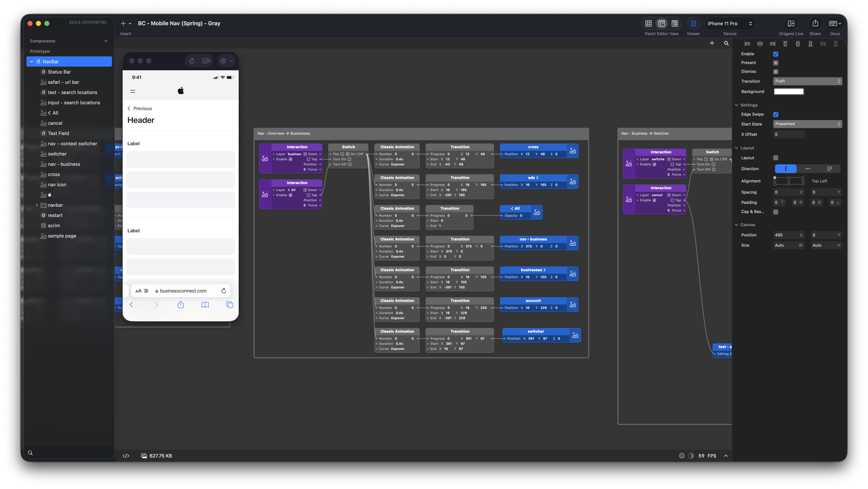Click the add patch plus icon
The width and height of the screenshot is (868, 489).
[x=712, y=43]
